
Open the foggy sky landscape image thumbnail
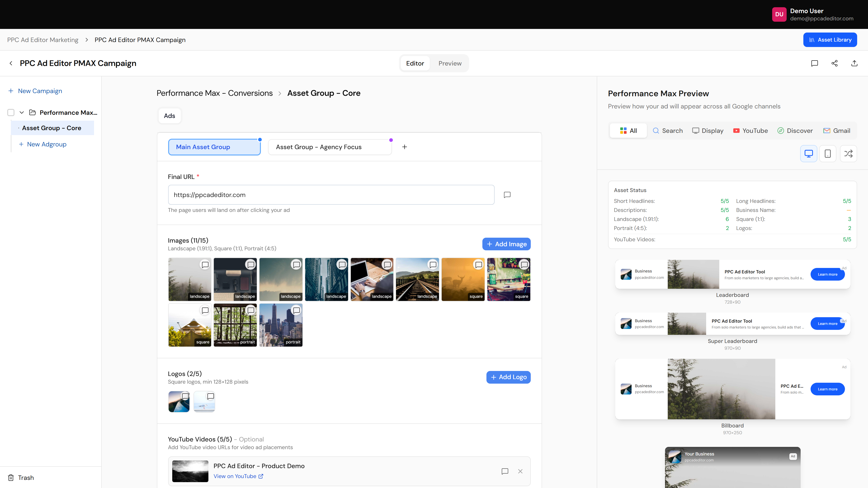(x=281, y=279)
